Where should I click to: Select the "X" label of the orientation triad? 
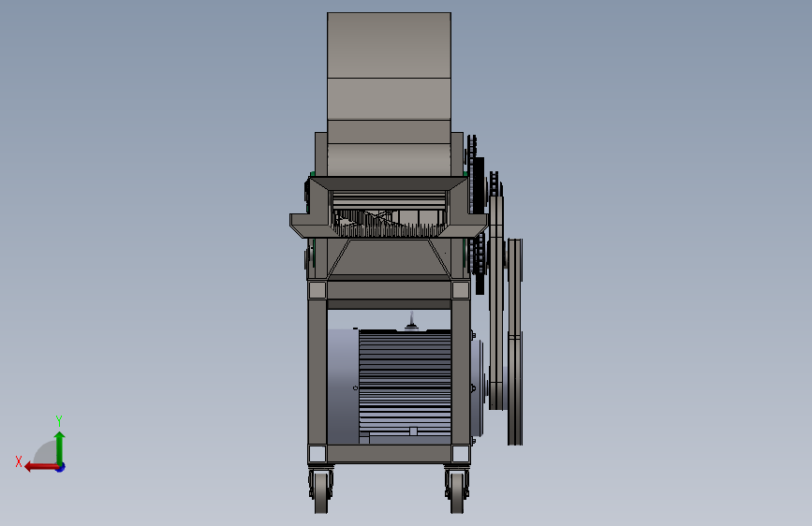pyautogui.click(x=19, y=461)
